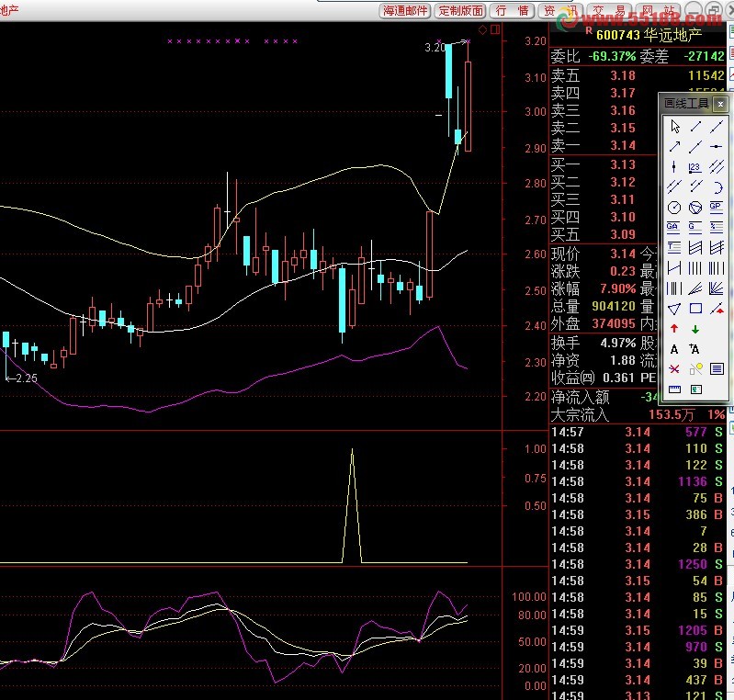The height and width of the screenshot is (700, 734).
Task: Select the GP golden section tool
Action: pos(717,208)
